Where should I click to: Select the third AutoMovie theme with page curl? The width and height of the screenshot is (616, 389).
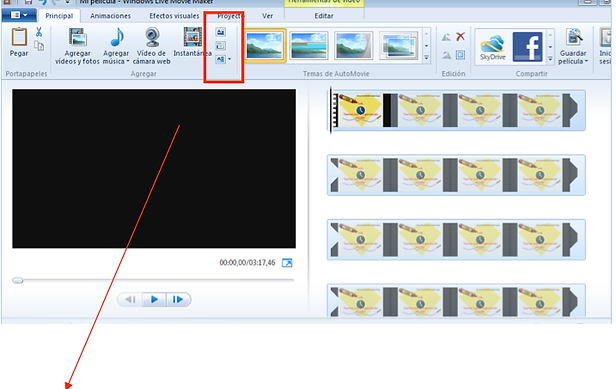353,46
